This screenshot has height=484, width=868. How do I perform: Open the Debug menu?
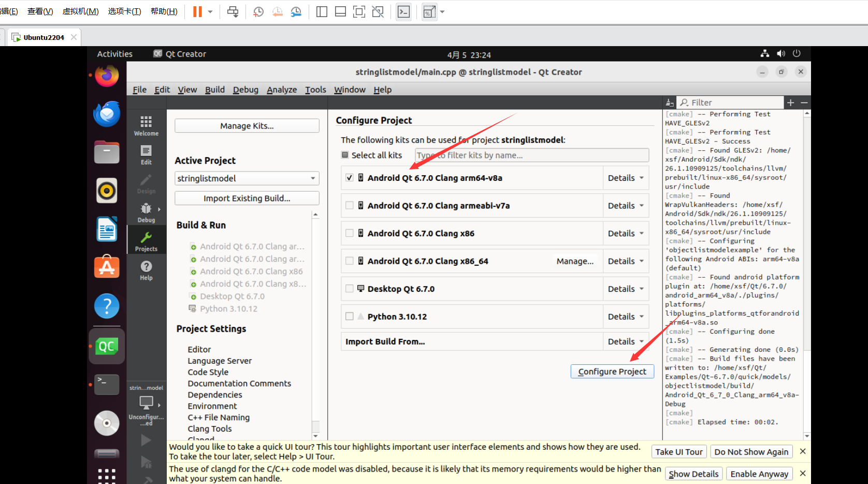pyautogui.click(x=245, y=90)
